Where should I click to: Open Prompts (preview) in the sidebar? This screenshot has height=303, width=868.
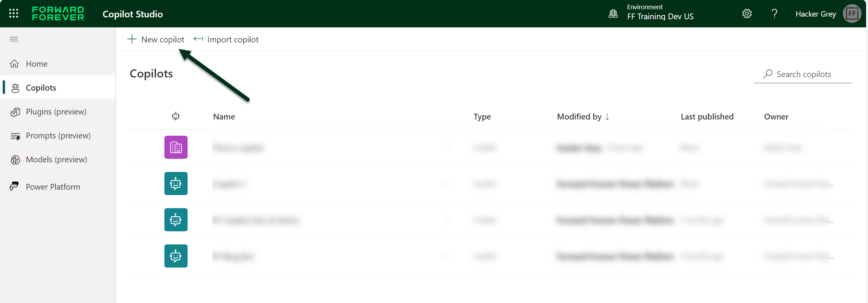pos(58,136)
